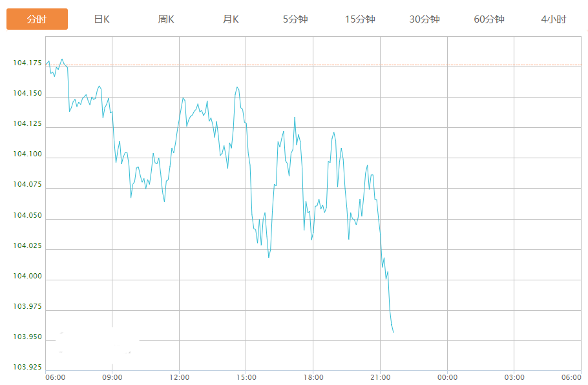This screenshot has height=385, width=588.
Task: Switch to the 30分钟 tab
Action: 425,19
